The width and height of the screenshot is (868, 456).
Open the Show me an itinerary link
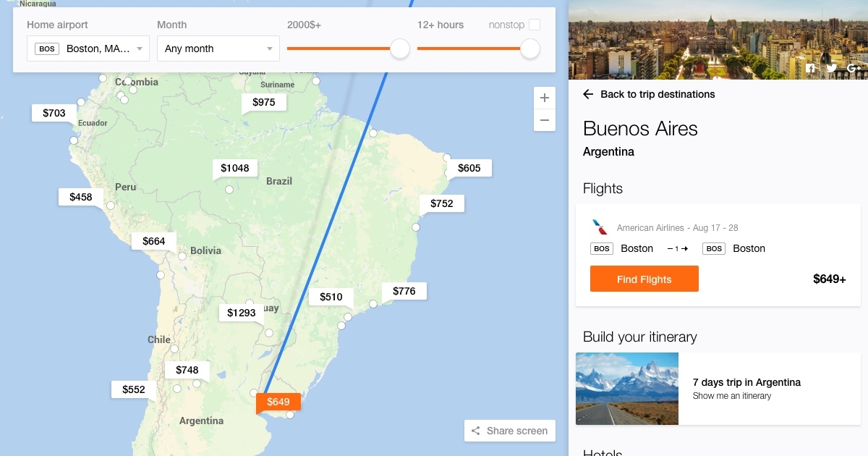tap(732, 396)
